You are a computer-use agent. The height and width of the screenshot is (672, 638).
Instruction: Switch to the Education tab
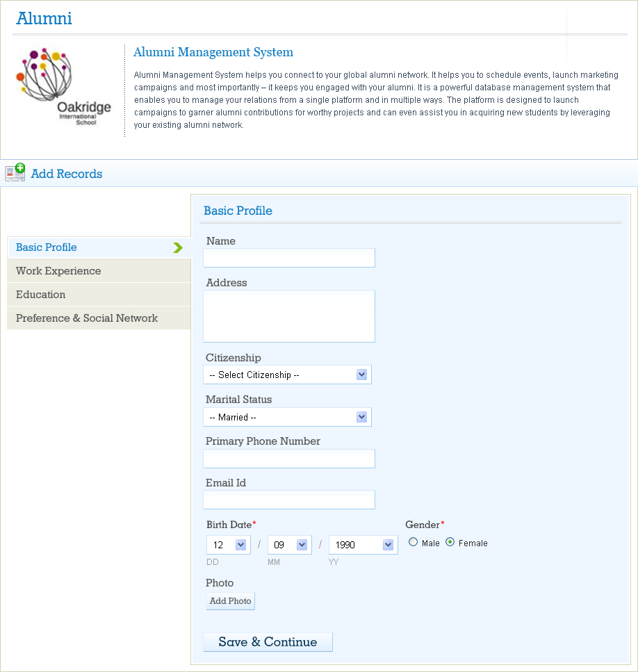tap(41, 295)
